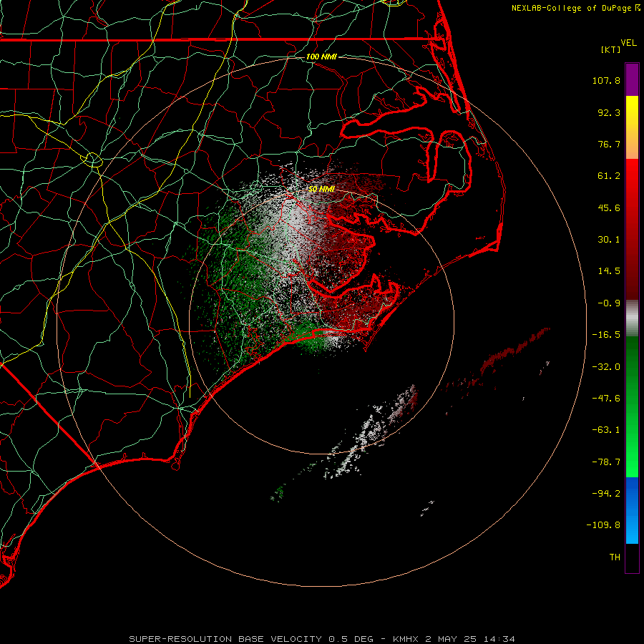The width and height of the screenshot is (644, 644).
Task: Click the 76.7 velocity scale value
Action: pos(609,144)
